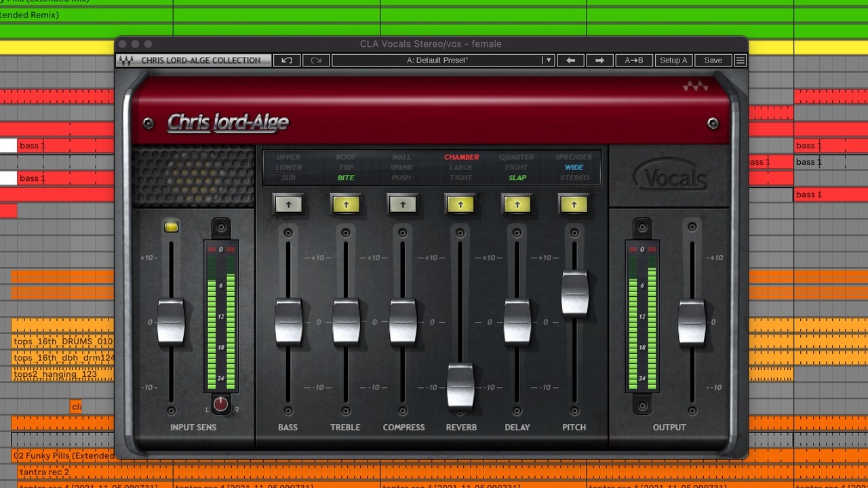
Task: Click the output level meter
Action: (x=642, y=316)
